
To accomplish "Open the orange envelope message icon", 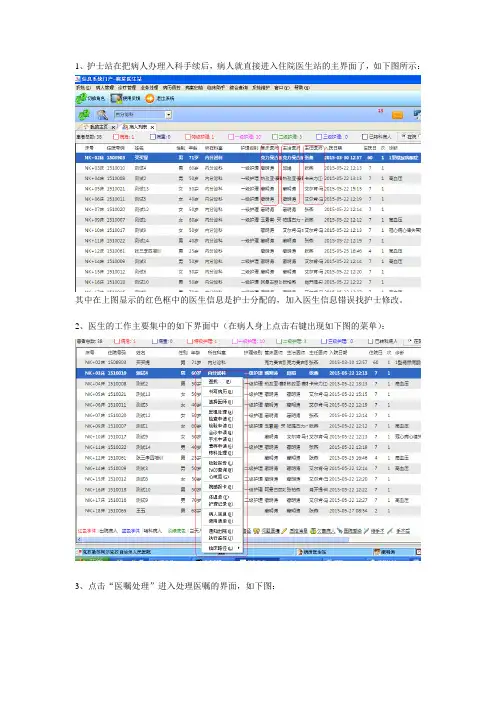I will (x=397, y=115).
